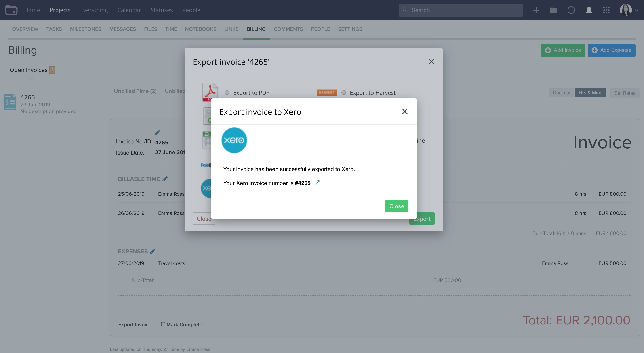Viewport: 644px width, 353px height.
Task: Close the Export invoice to Xero popup
Action: pos(405,111)
